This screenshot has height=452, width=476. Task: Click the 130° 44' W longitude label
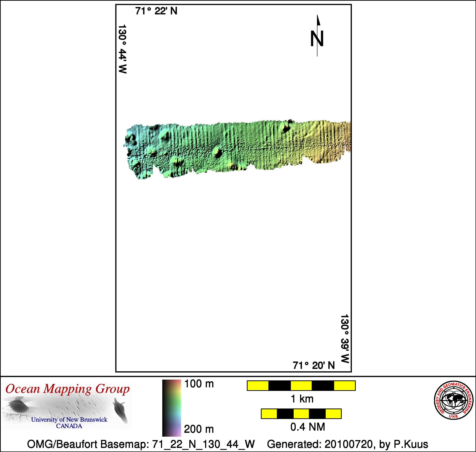122,49
